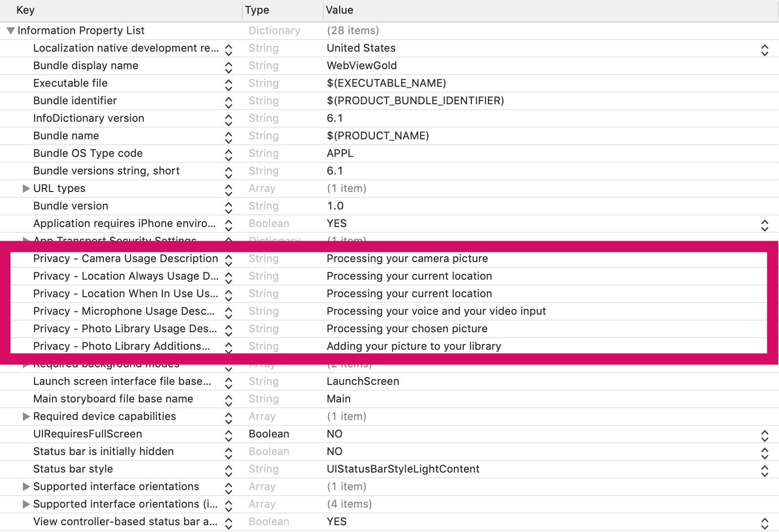Open YES dropdown for iPhone environment
Image resolution: width=779 pixels, height=532 pixels.
[x=764, y=225]
